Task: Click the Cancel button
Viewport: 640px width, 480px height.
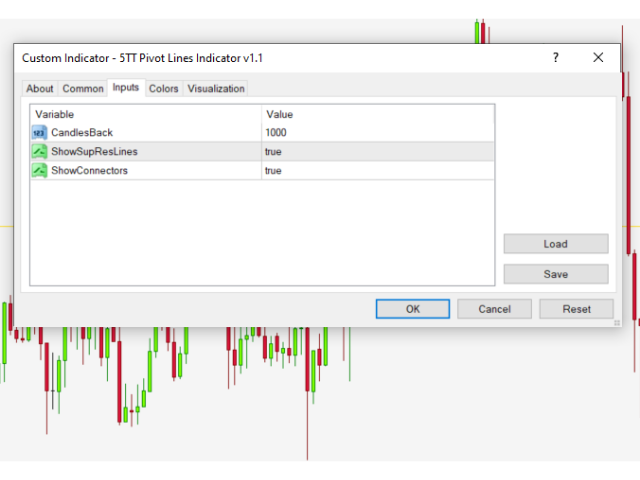Action: pos(494,309)
